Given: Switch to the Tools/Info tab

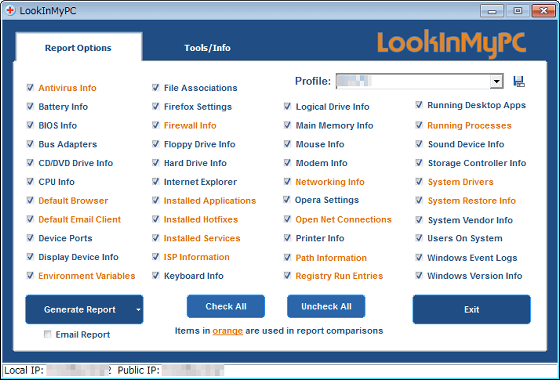Looking at the screenshot, I should (x=207, y=48).
